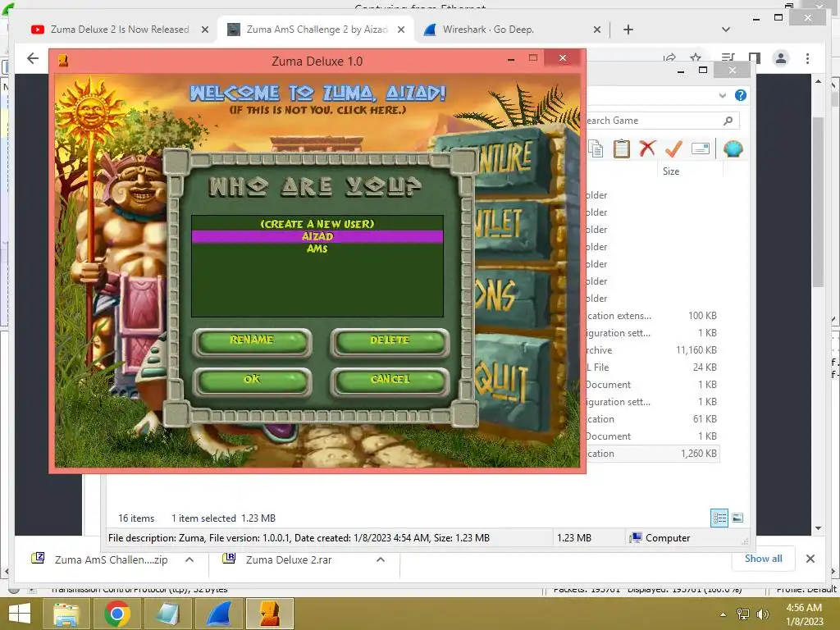
Task: Switch to Zuma Deluxe 2 YouTube tab
Action: pos(120,30)
